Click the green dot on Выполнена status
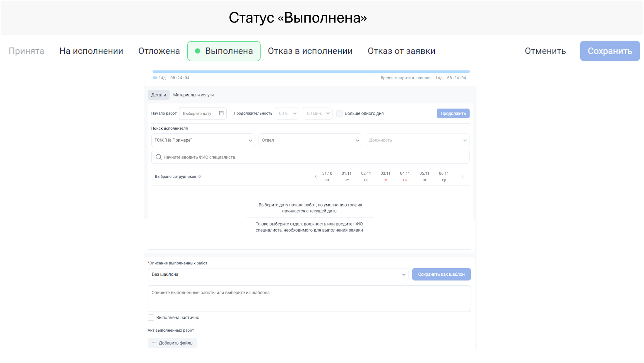The width and height of the screenshot is (644, 363). (198, 51)
